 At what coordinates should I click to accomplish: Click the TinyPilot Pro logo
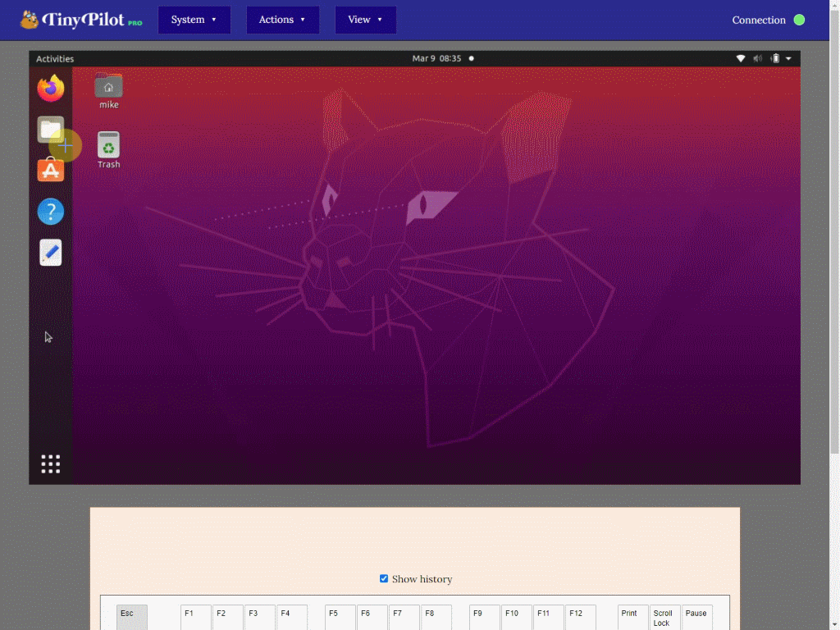coord(81,20)
